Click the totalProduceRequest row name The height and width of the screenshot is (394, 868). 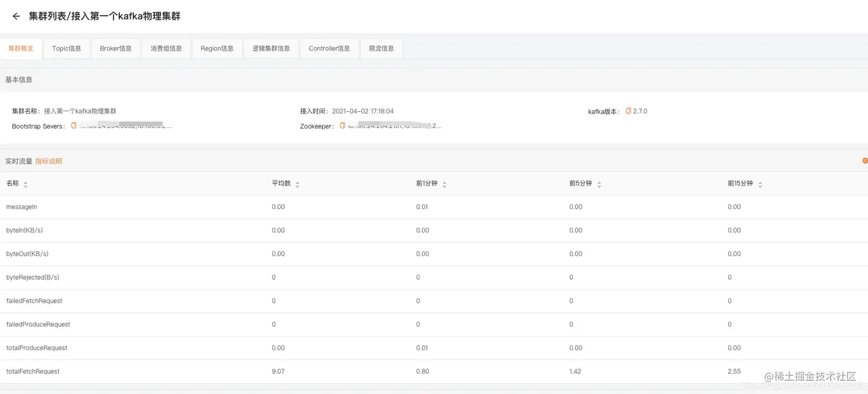pos(37,348)
